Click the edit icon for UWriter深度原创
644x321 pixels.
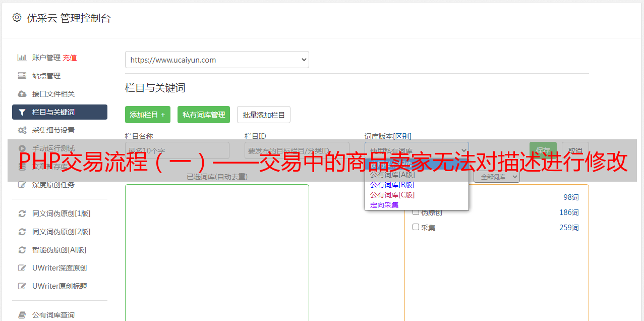[22, 268]
